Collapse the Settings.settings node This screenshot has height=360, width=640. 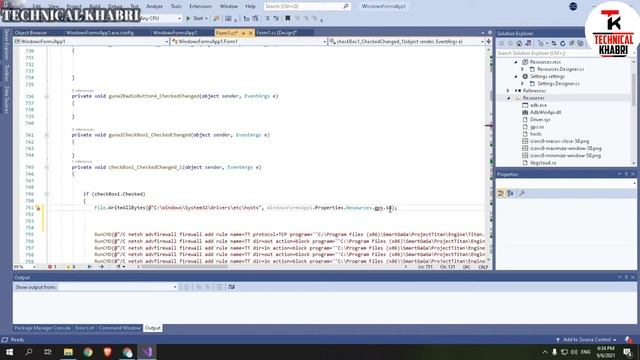[516, 76]
